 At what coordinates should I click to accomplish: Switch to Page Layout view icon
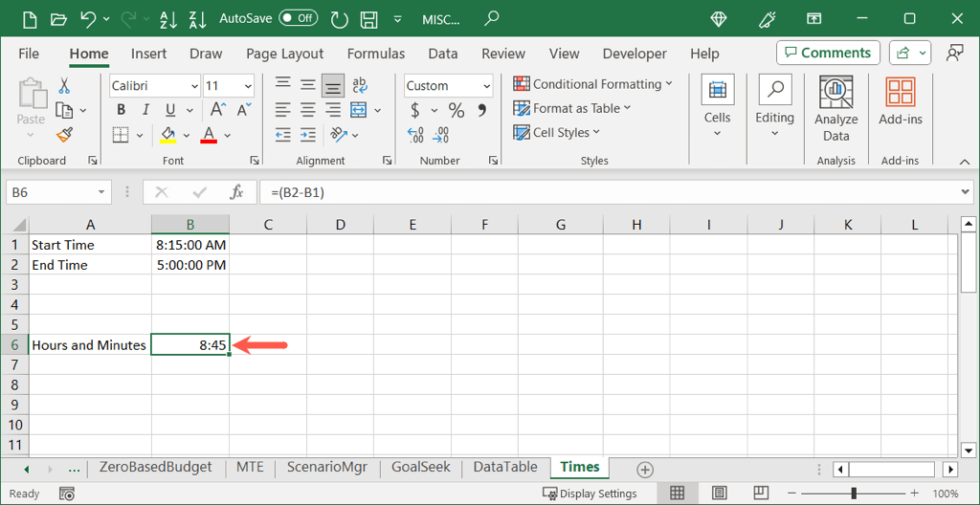click(720, 494)
